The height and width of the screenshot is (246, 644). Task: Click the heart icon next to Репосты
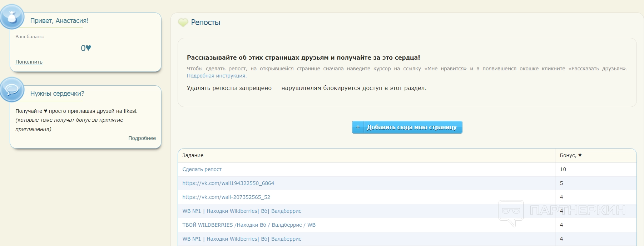pyautogui.click(x=183, y=22)
